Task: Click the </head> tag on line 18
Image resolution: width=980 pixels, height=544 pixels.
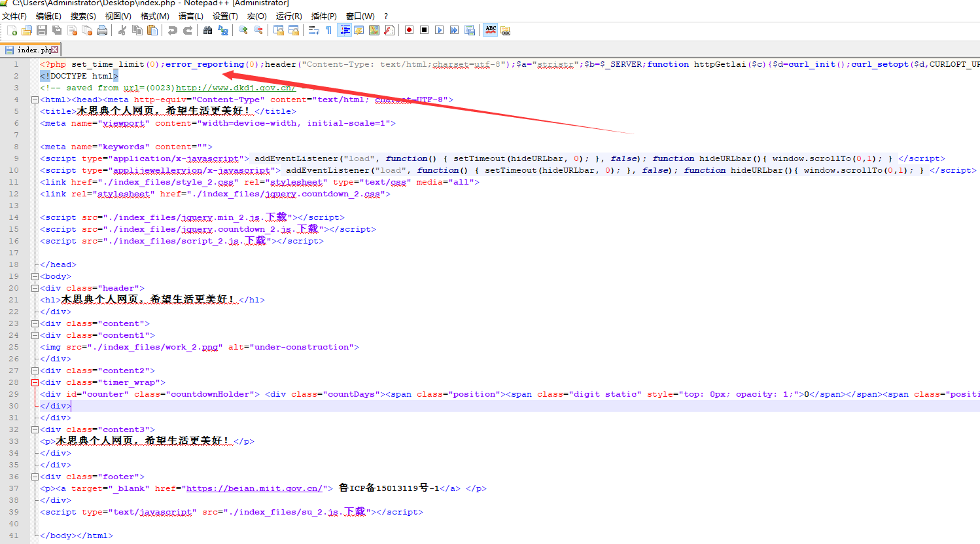Action: [x=58, y=264]
